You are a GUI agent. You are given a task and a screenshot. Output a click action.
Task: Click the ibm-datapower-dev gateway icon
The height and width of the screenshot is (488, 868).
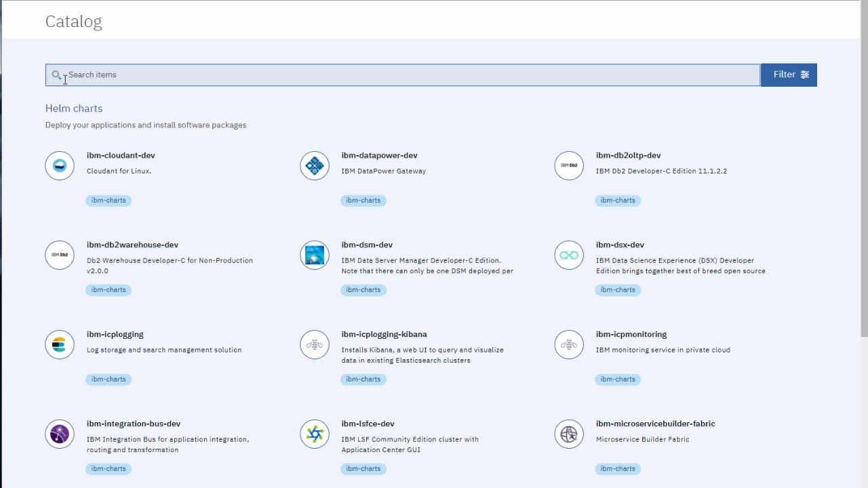(314, 165)
